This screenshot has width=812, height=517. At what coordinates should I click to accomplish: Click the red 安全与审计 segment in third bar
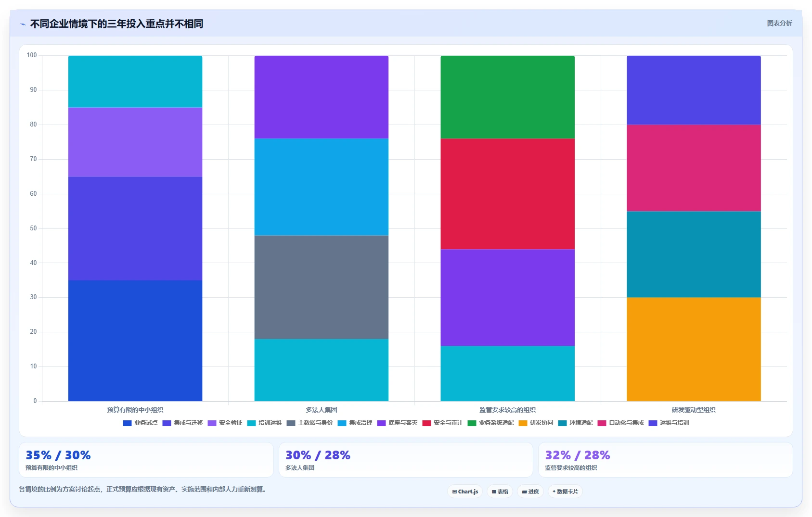[x=508, y=194]
